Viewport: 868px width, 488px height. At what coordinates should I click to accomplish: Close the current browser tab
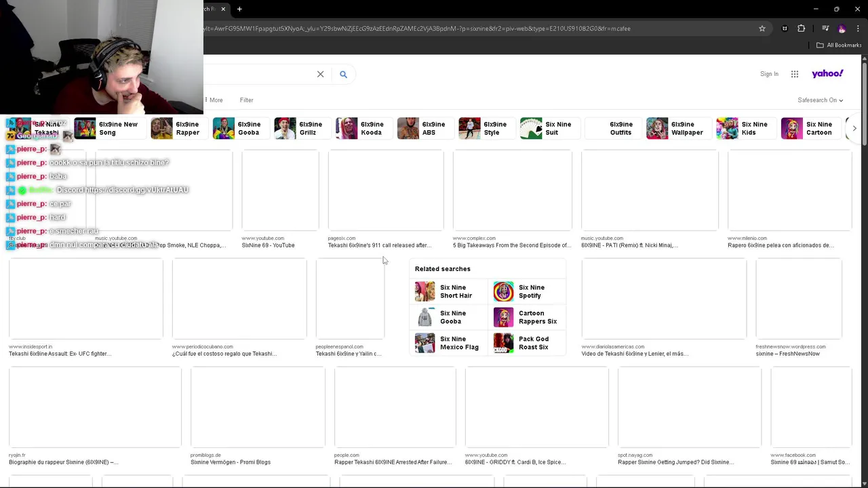point(223,9)
